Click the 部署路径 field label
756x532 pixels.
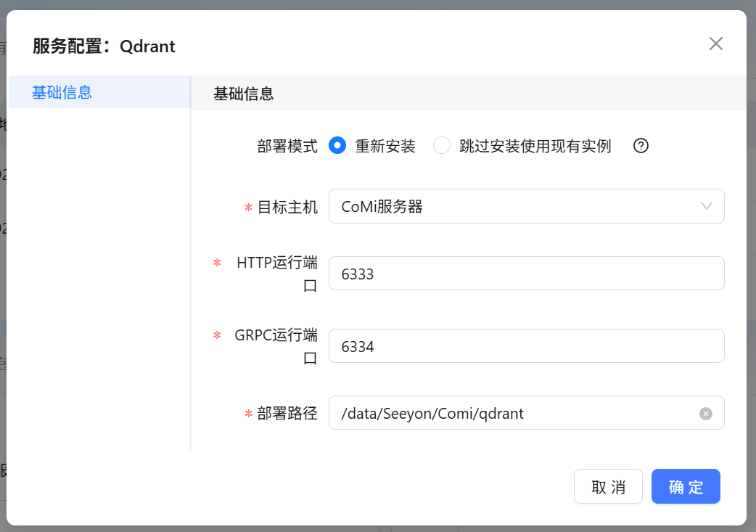[287, 414]
